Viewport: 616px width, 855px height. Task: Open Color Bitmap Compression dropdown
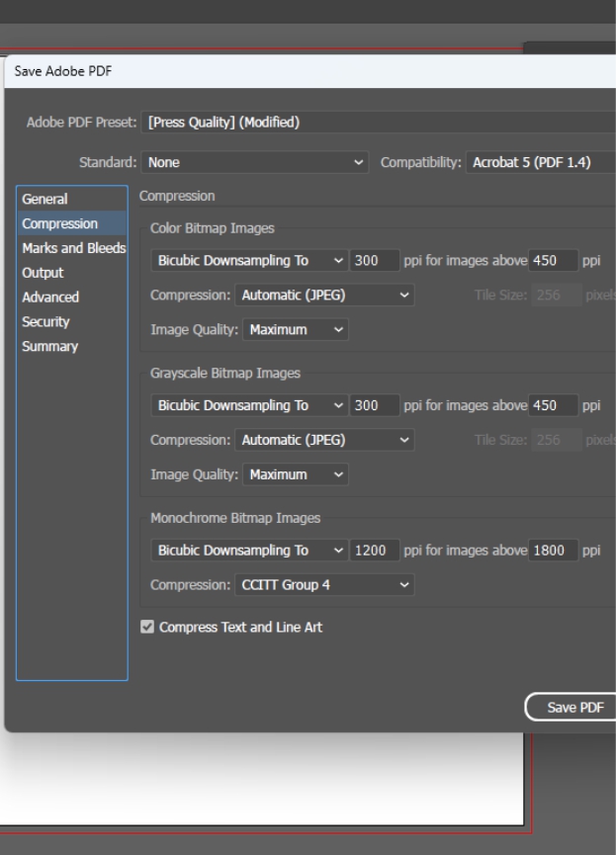322,295
